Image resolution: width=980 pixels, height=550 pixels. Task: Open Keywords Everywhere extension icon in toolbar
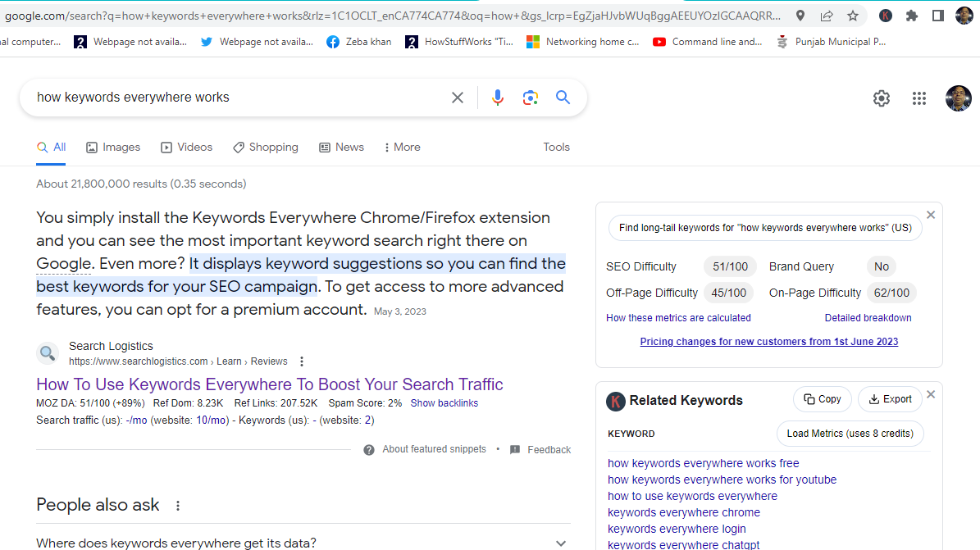coord(886,16)
